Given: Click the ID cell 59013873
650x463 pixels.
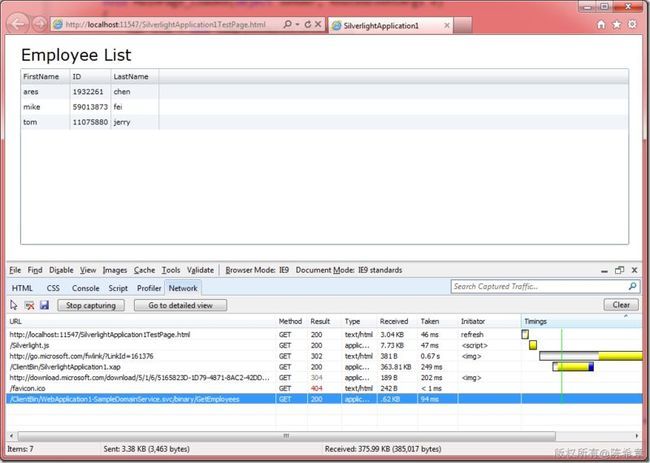Looking at the screenshot, I should point(90,107).
